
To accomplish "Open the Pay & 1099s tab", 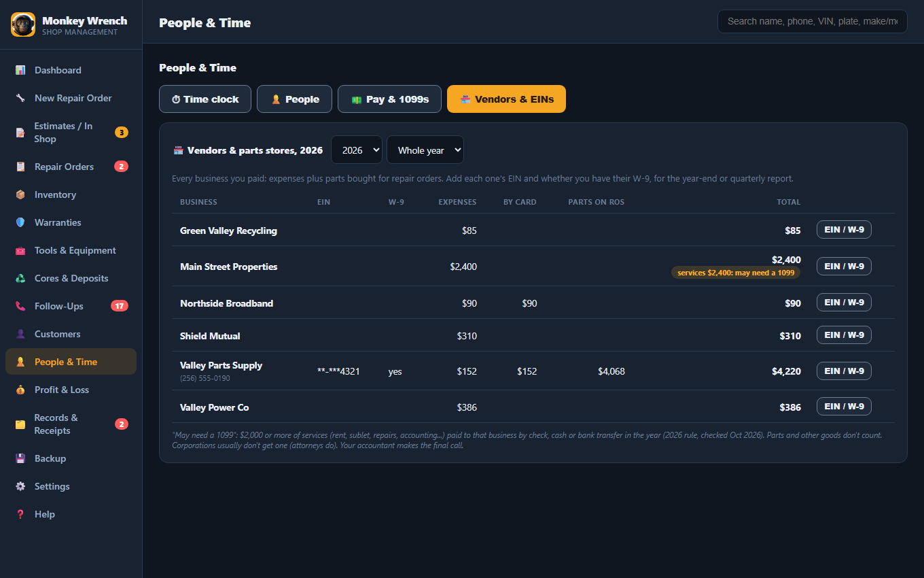I will tap(389, 99).
